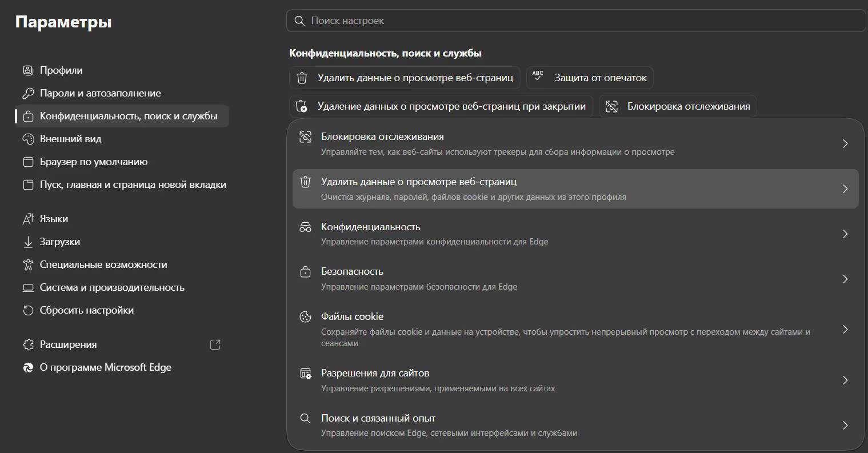Expand the Конфиденциальность row chevron
Image resolution: width=868 pixels, height=453 pixels.
pyautogui.click(x=845, y=234)
